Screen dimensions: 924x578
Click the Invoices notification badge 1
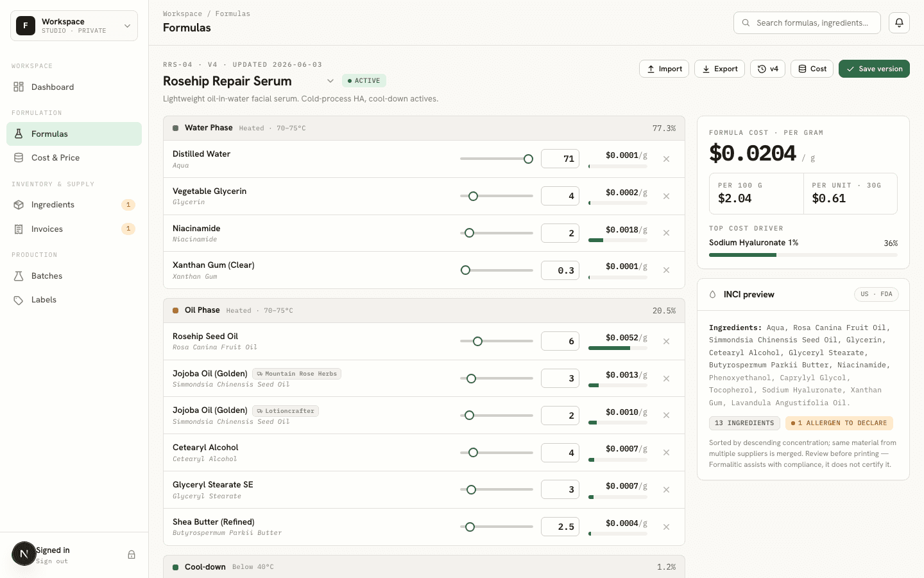click(128, 229)
